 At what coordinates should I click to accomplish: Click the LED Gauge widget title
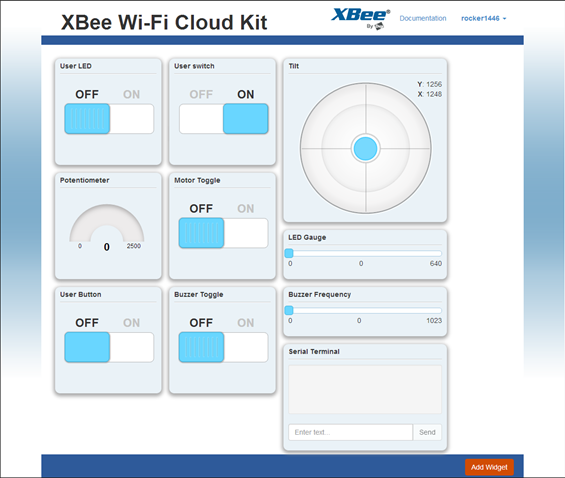[x=307, y=237]
